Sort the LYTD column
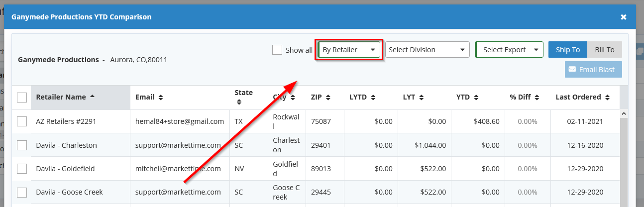This screenshot has height=207, width=644. (x=373, y=98)
